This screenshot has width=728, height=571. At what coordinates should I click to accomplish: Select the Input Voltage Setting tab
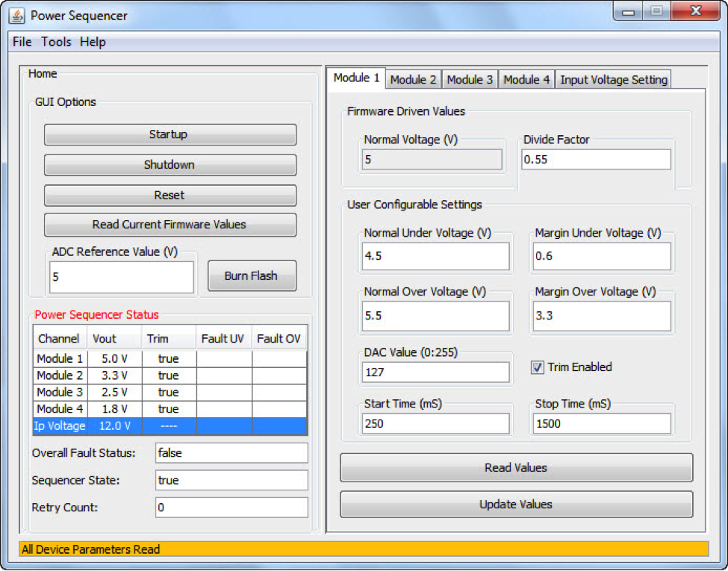click(613, 79)
